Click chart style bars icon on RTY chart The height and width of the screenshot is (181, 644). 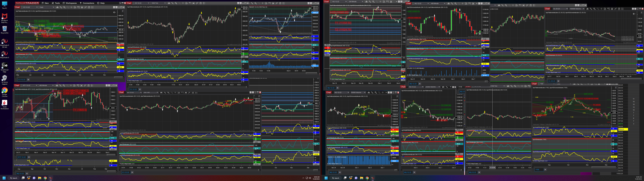click(57, 85)
